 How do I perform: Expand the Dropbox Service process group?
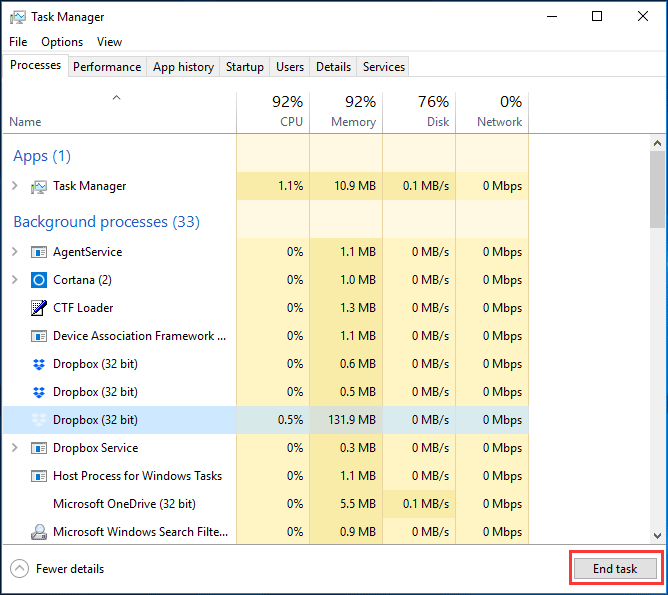15,448
